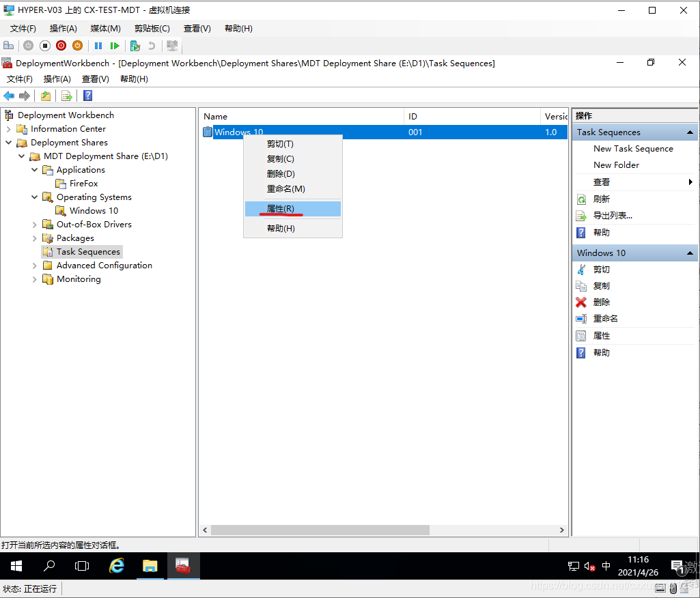Click the muted speaker tray icon
Image resolution: width=700 pixels, height=598 pixels.
[x=589, y=567]
